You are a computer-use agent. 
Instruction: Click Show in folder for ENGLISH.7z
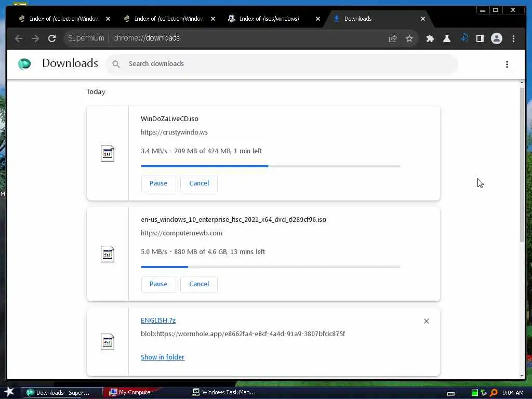[x=163, y=357]
